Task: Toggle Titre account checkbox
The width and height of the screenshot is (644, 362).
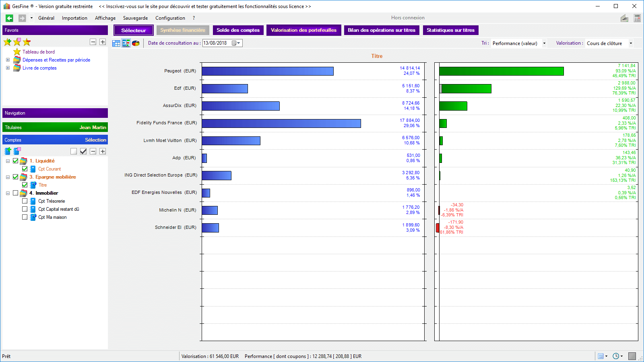Action: (25, 185)
